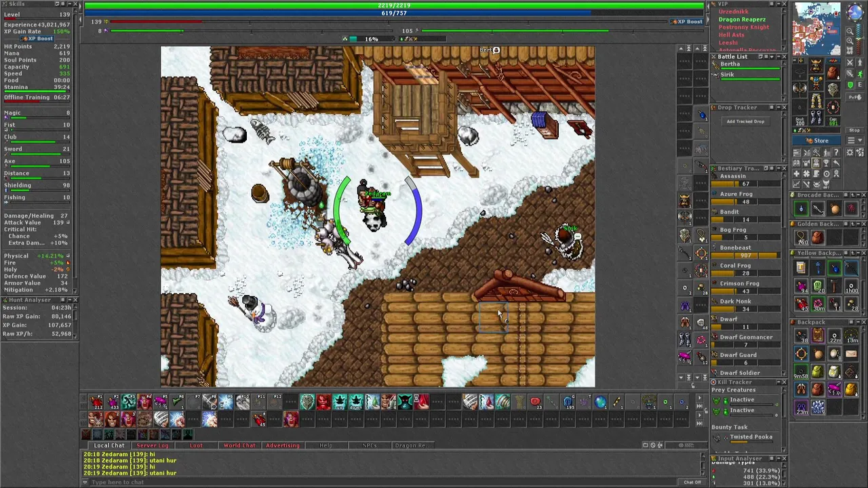Toggle chase opponent running figure
This screenshot has width=868, height=488.
[x=860, y=74]
